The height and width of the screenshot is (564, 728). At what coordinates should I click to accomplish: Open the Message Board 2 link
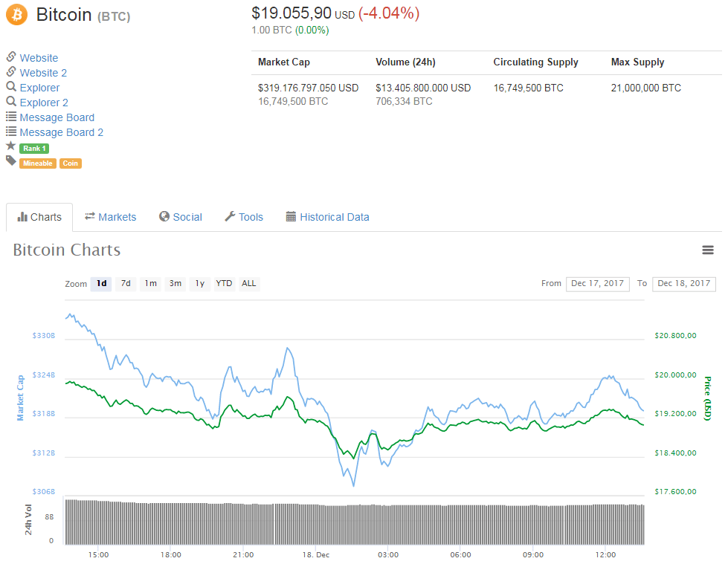click(x=61, y=132)
